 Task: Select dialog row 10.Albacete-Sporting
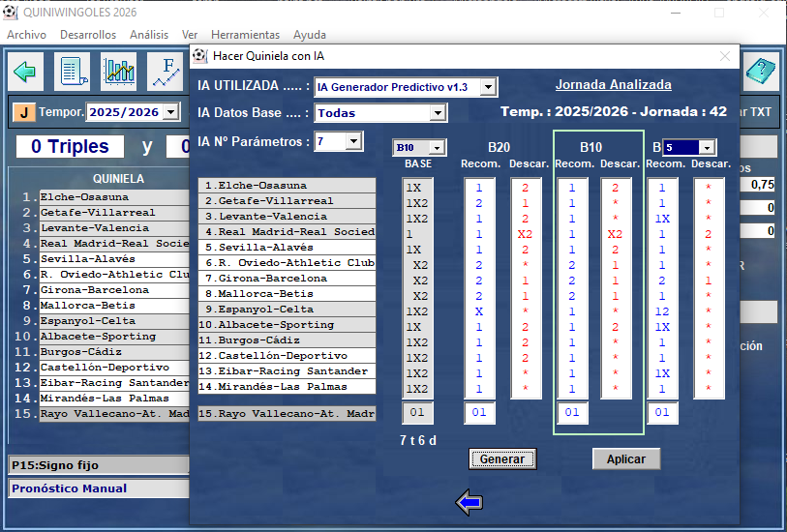(x=287, y=325)
